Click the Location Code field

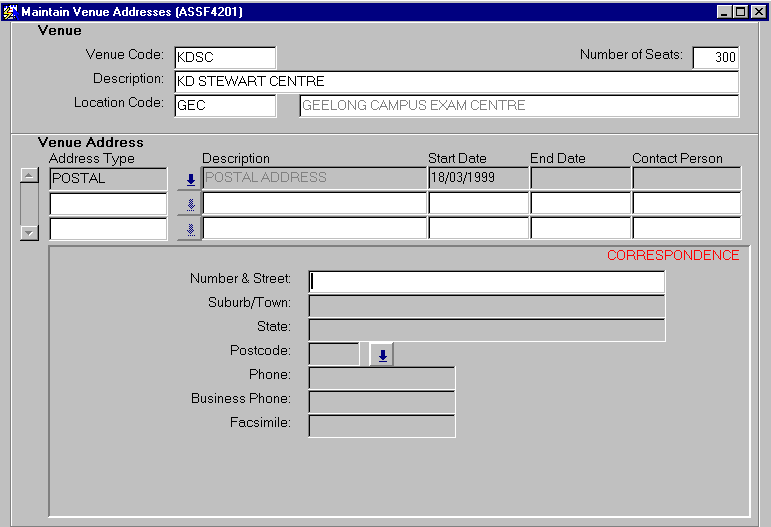[x=225, y=105]
